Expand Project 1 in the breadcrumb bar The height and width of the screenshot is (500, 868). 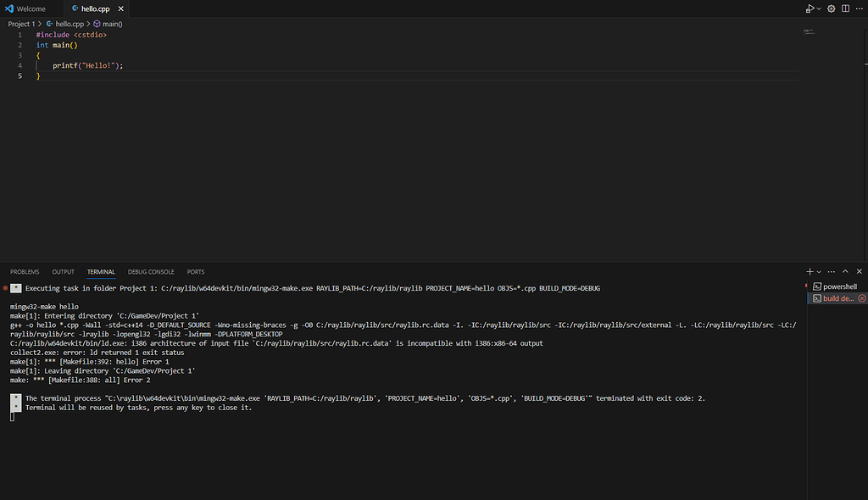(x=22, y=24)
